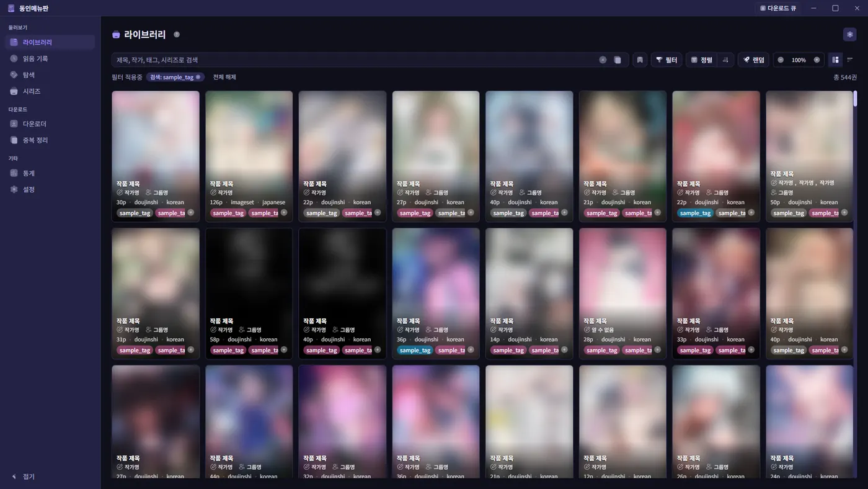Open the 필터 filter panel

[666, 60]
